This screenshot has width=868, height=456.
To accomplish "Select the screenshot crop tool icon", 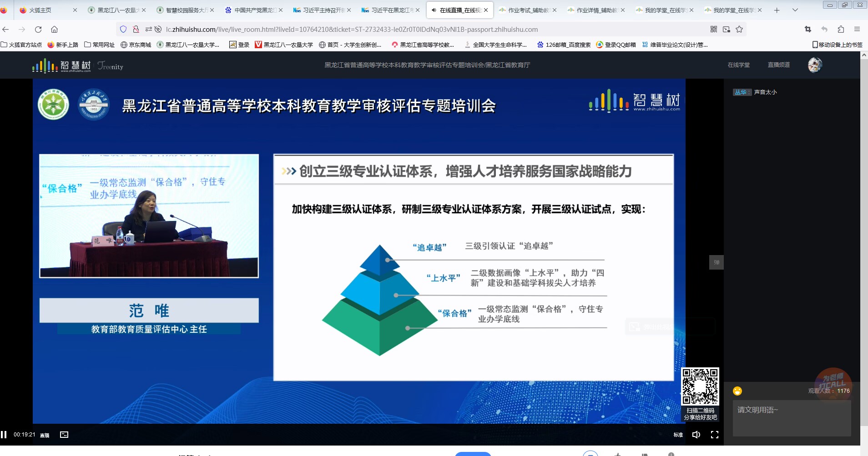I will [808, 30].
